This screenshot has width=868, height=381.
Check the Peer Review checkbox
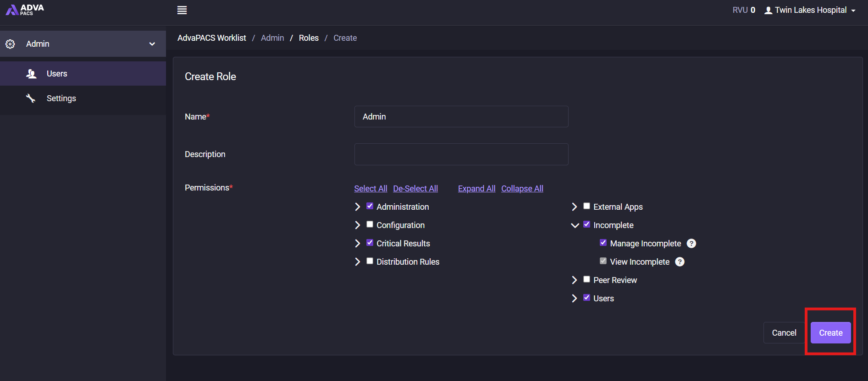click(586, 279)
